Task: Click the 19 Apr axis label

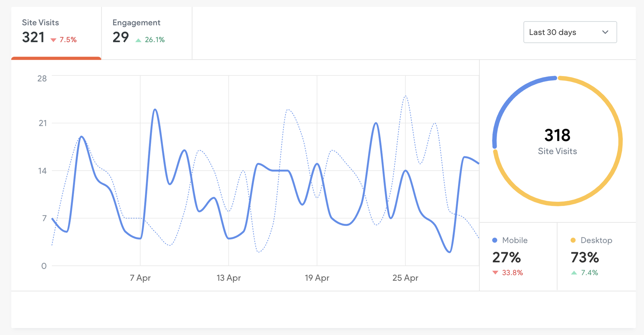Action: click(317, 278)
